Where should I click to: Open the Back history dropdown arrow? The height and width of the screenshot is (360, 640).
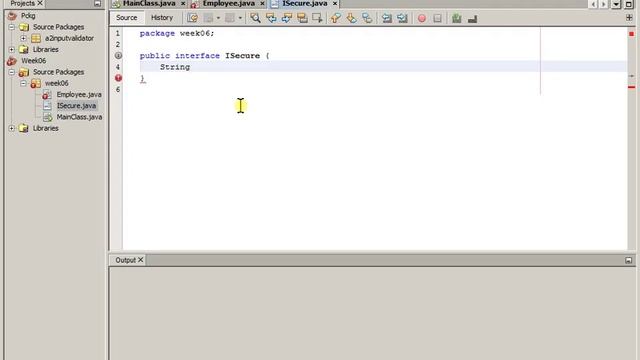218,18
